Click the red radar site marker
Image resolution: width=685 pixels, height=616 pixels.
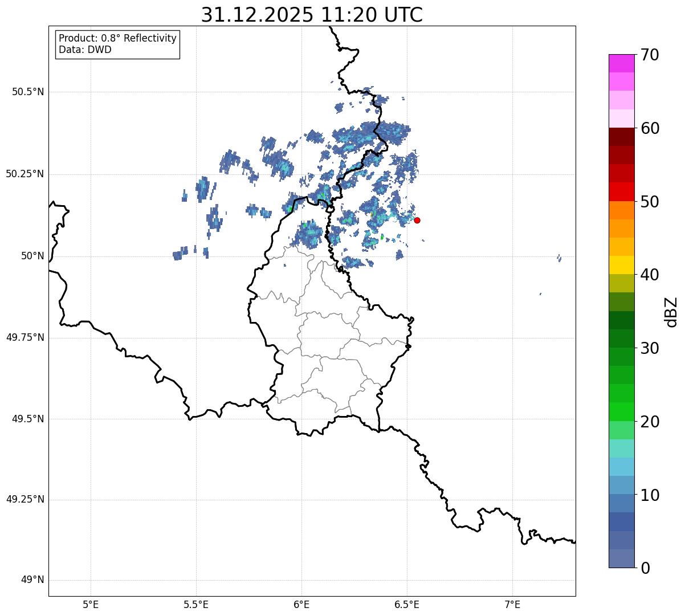417,220
